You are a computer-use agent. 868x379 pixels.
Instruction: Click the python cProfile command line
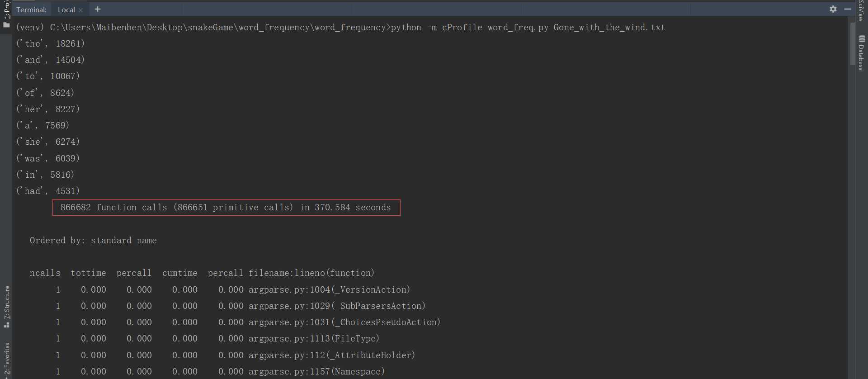(340, 27)
